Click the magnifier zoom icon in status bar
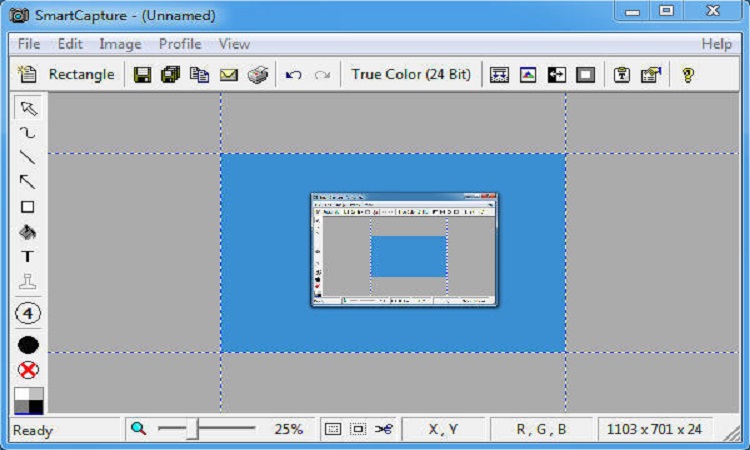This screenshot has height=450, width=750. click(139, 428)
